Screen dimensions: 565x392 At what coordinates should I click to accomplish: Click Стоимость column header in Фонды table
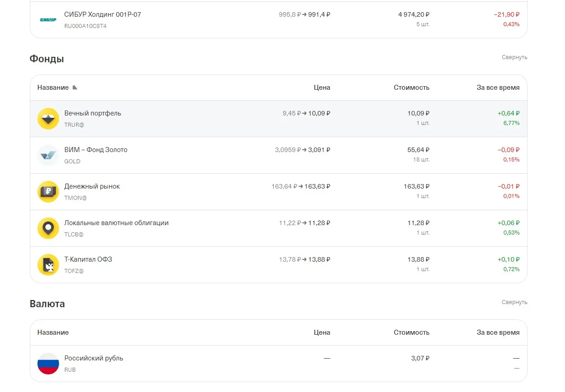[x=412, y=88]
